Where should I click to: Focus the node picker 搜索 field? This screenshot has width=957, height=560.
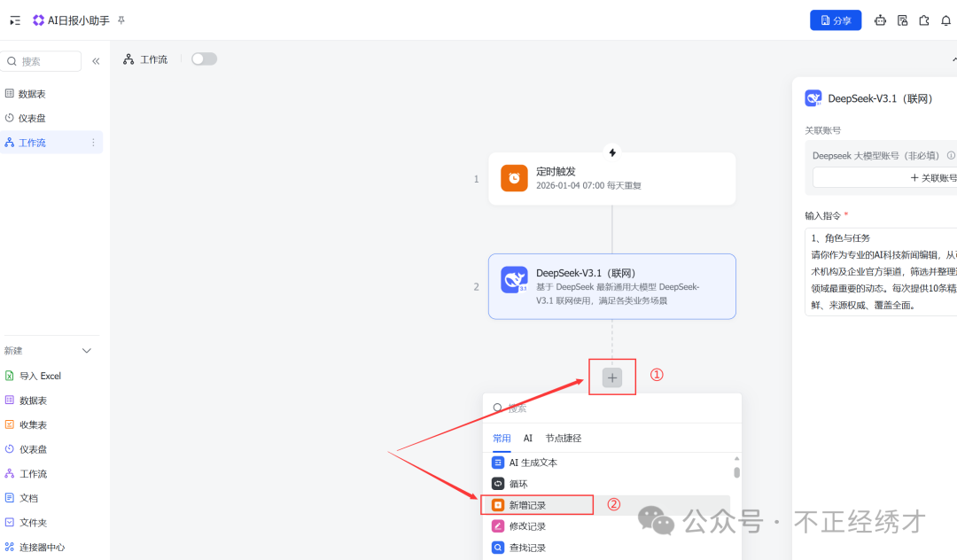pos(612,408)
